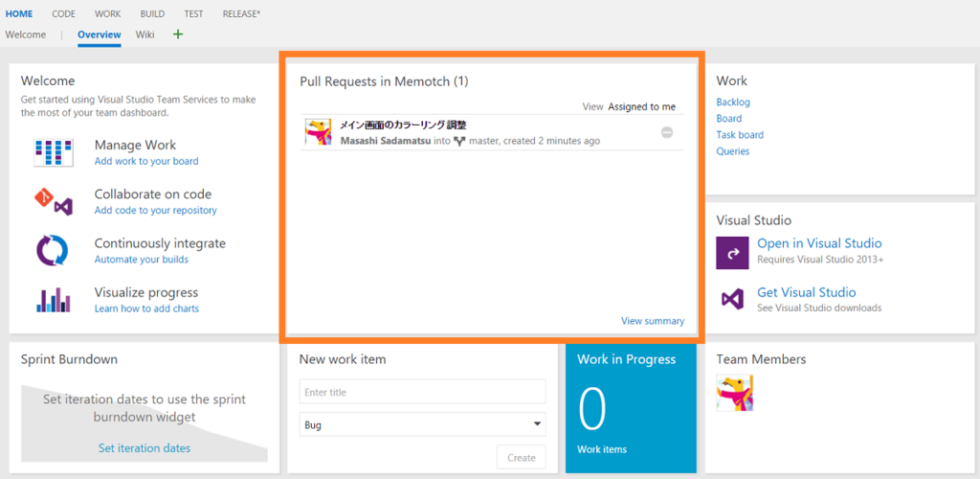Screen dimensions: 980x479
Task: Click the master branch icon
Action: pos(460,142)
